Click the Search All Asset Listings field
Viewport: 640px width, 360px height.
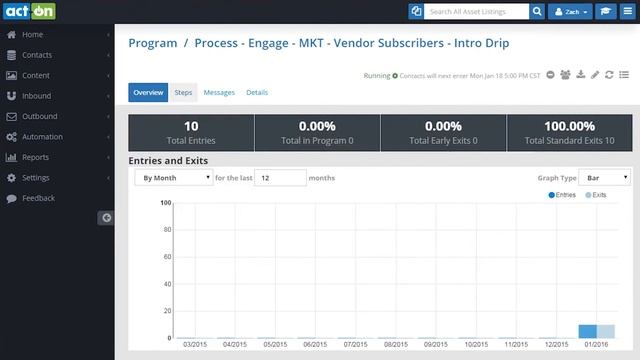[x=476, y=11]
